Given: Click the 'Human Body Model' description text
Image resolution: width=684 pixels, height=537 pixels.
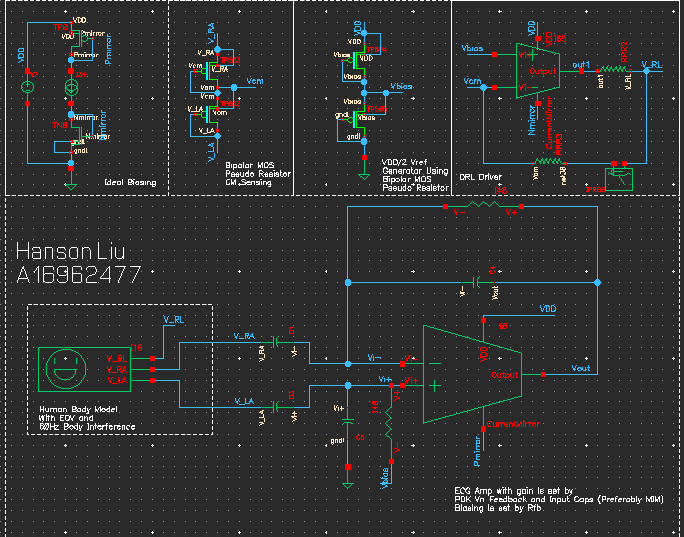Looking at the screenshot, I should click(x=87, y=418).
